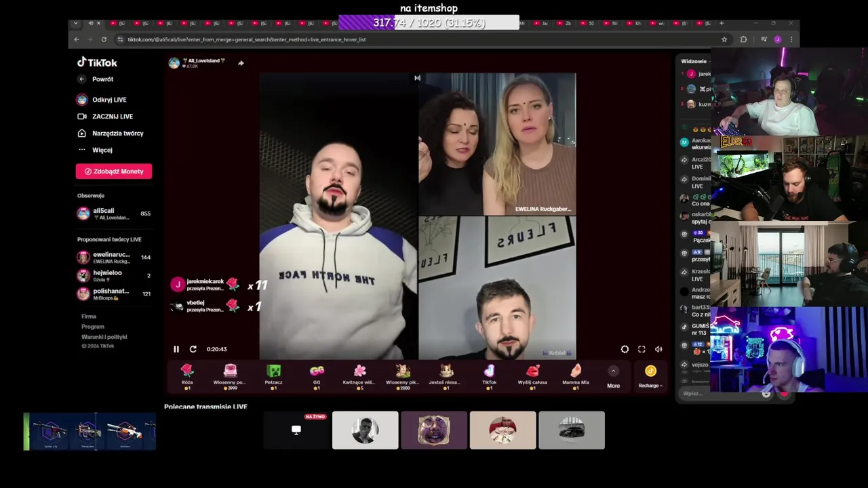Open the recommended thumbnail with purple face
This screenshot has width=868, height=488.
pyautogui.click(x=434, y=430)
